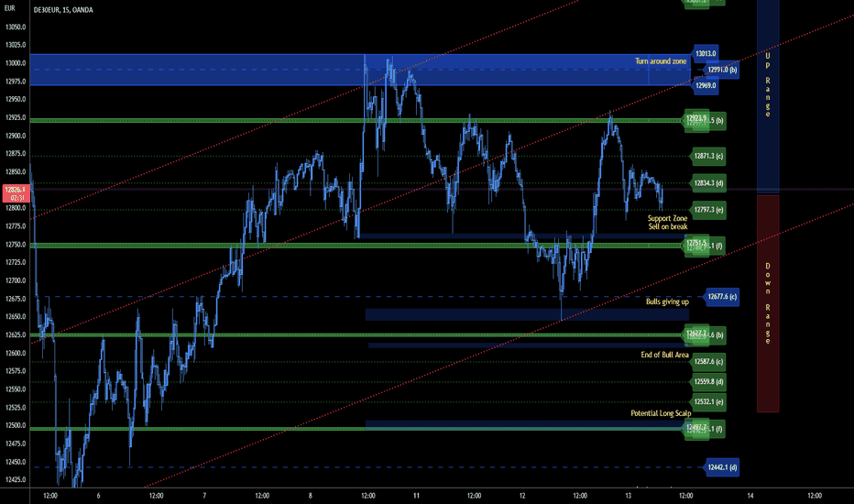The height and width of the screenshot is (504, 854).
Task: Click the 12923.9 green level tag
Action: tap(696, 119)
